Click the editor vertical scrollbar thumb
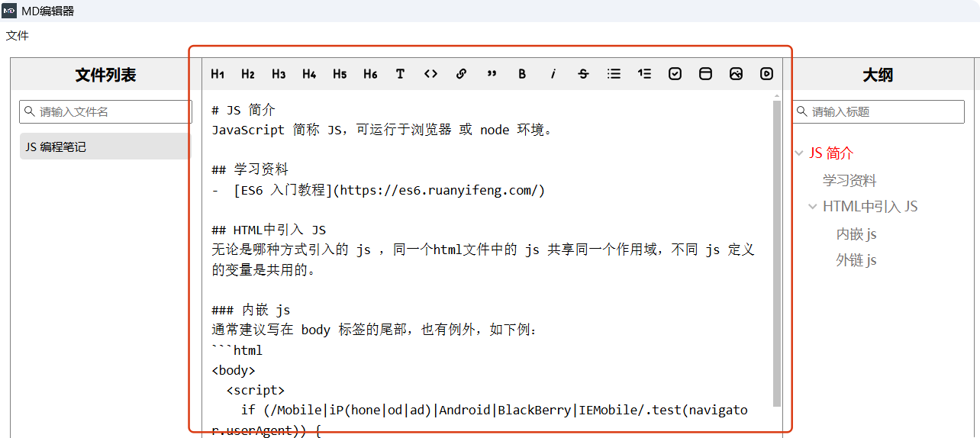Viewport: 980px width, 438px height. 777,253
